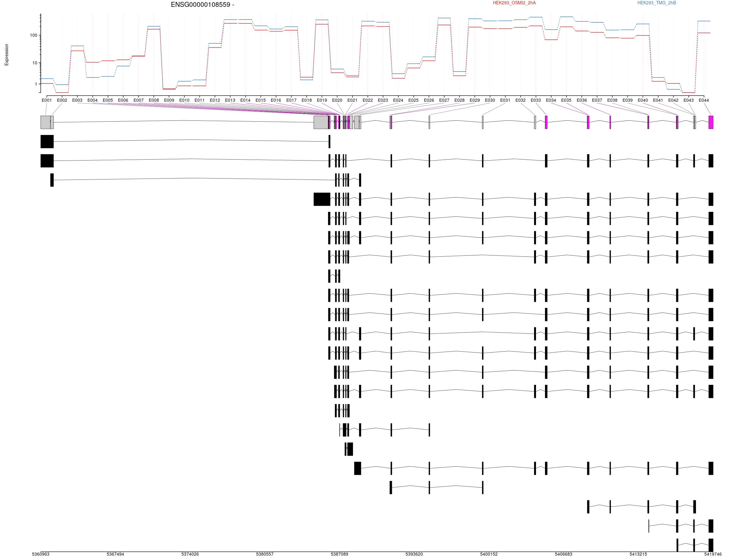
Task: Click exon label E037
Action: pos(597,100)
